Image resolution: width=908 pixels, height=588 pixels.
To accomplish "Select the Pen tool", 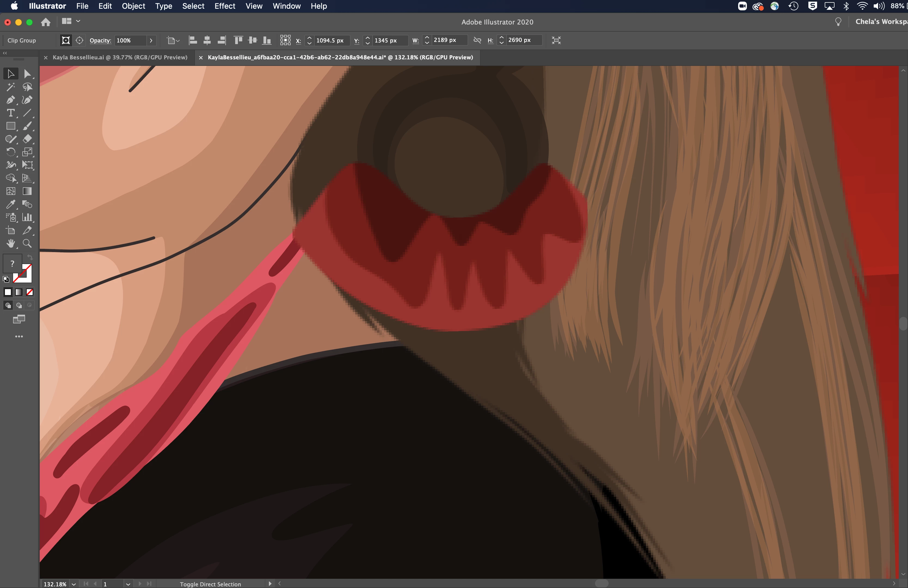I will pyautogui.click(x=10, y=100).
